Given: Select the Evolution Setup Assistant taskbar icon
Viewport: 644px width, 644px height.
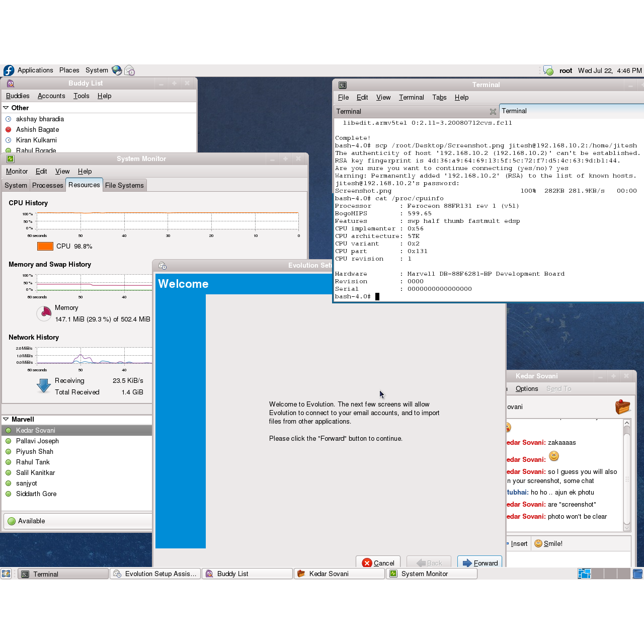Looking at the screenshot, I should tap(155, 574).
